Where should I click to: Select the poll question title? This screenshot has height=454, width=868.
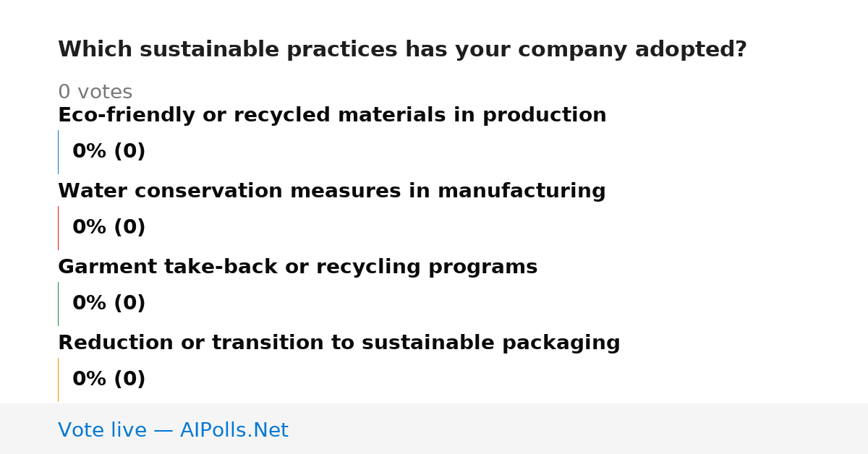[x=402, y=50]
